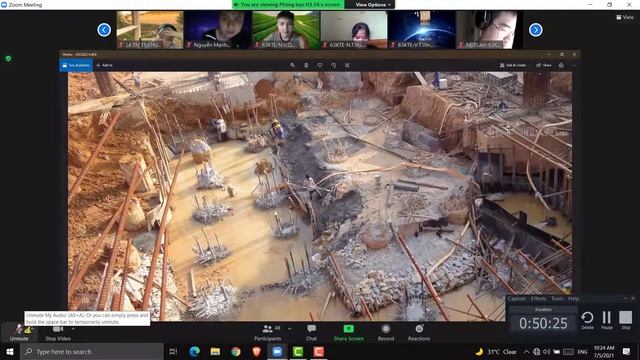Open the Participants panel
The width and height of the screenshot is (640, 360).
267,333
